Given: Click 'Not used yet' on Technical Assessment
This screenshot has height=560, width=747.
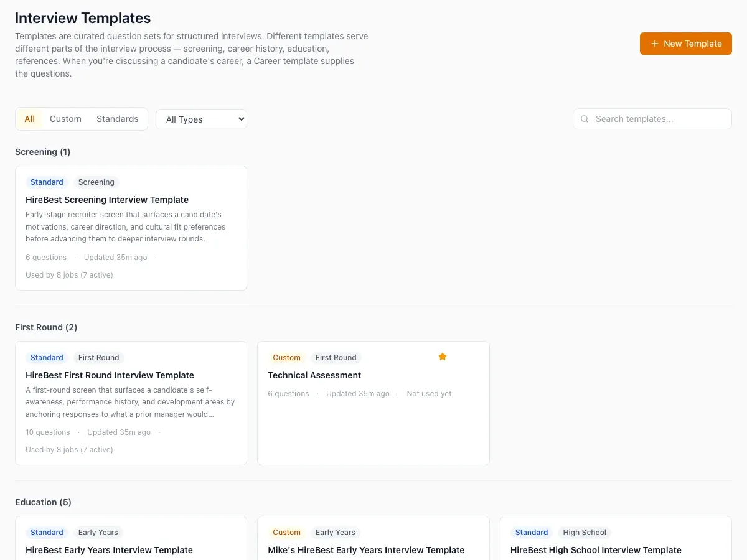Looking at the screenshot, I should pyautogui.click(x=429, y=394).
